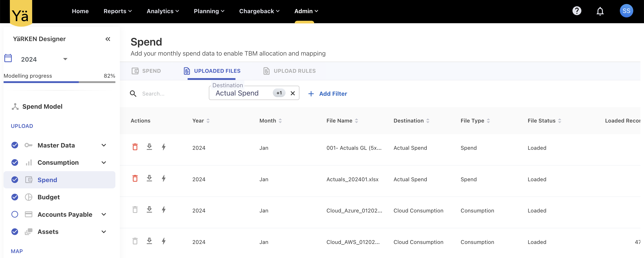The image size is (644, 258).
Task: Click the Add Filter button
Action: [328, 94]
